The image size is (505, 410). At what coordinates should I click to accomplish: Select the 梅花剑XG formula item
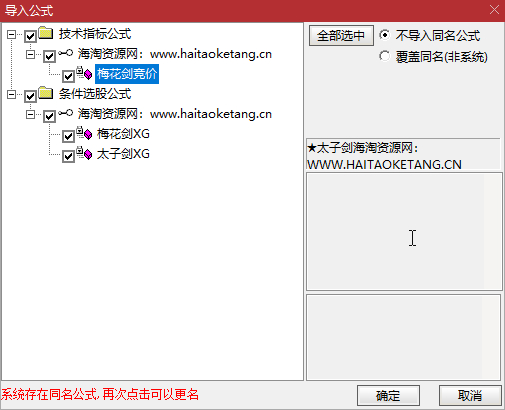[x=123, y=134]
